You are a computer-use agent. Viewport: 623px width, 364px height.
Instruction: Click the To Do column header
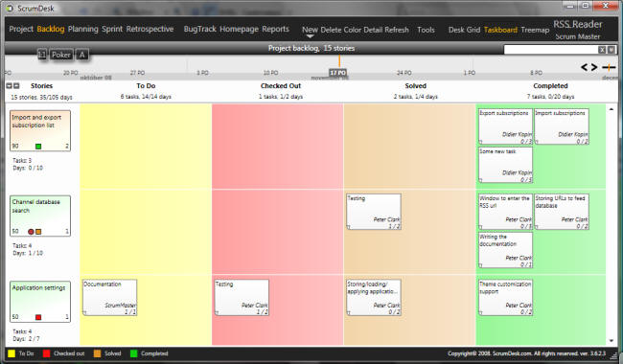tap(146, 86)
